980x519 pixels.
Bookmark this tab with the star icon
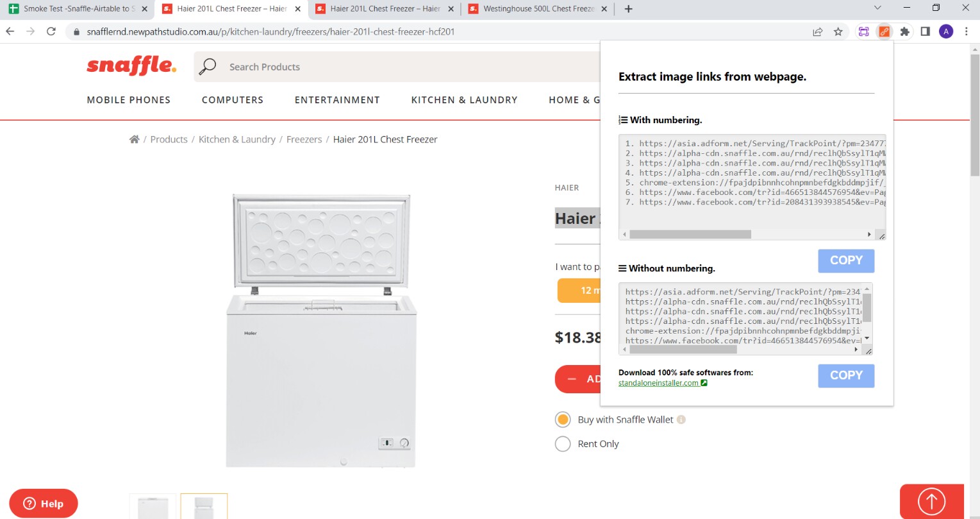(838, 31)
